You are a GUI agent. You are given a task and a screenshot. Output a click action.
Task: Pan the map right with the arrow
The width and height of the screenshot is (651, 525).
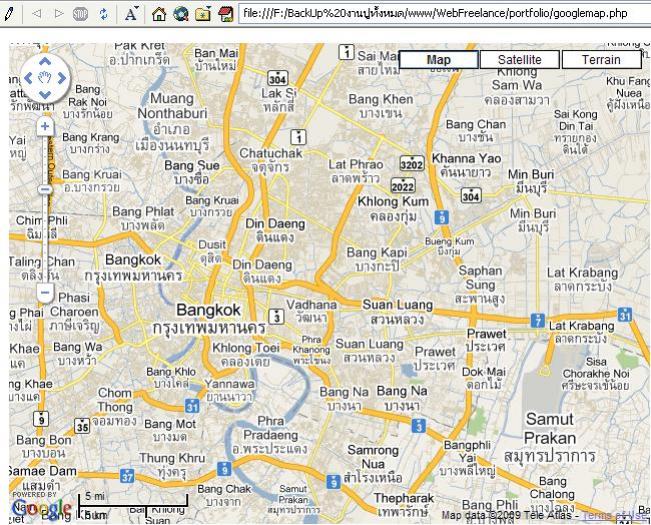[x=61, y=78]
